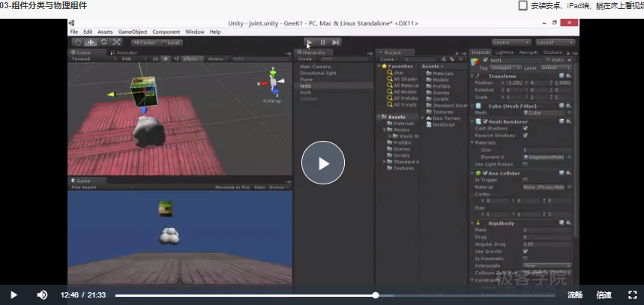
Task: Click the Mesh Renderer component gear icon
Action: (x=568, y=121)
